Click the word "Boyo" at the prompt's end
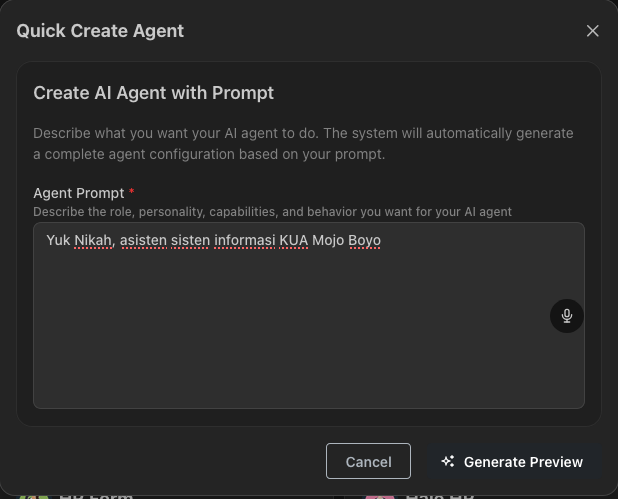This screenshot has width=618, height=499. pyautogui.click(x=364, y=240)
